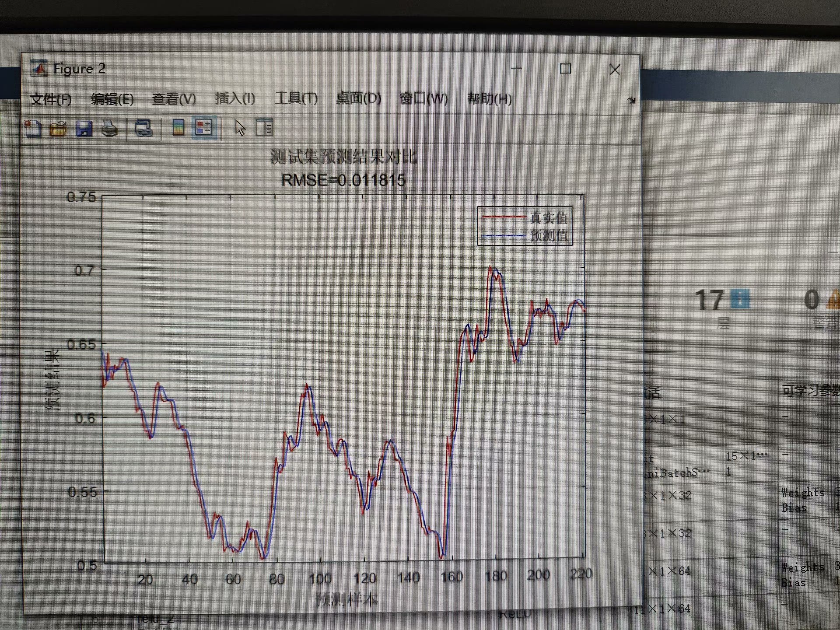Click the 预测值 entry in the legend

[549, 236]
